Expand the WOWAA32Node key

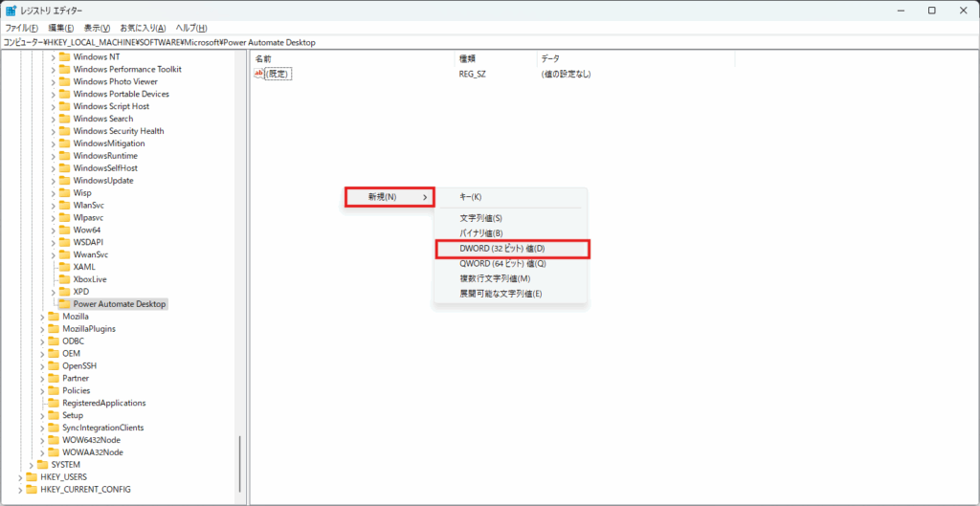click(42, 452)
